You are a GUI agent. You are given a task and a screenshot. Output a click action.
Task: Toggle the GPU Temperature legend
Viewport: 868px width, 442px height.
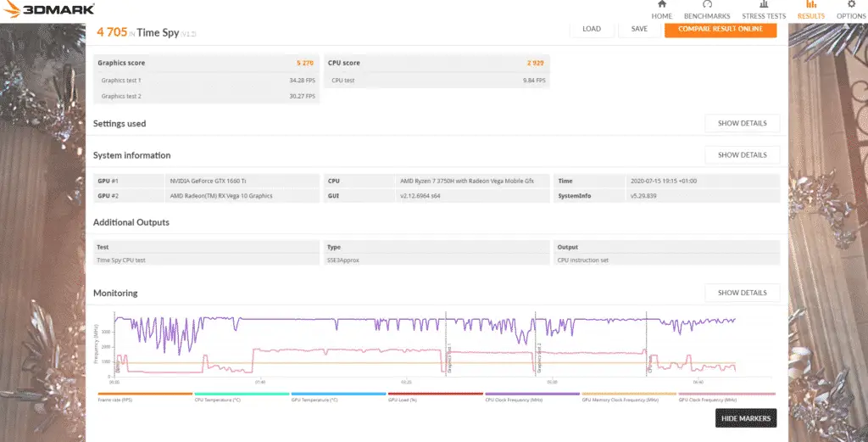pos(338,396)
